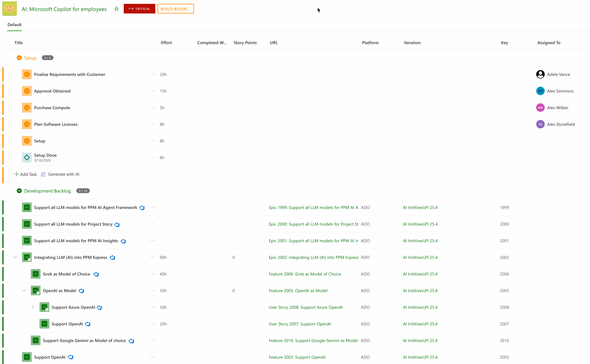Viewport: 590px width, 364px height.
Task: Open the Feature 2006: Grok as Model of Choice link
Action: point(305,274)
